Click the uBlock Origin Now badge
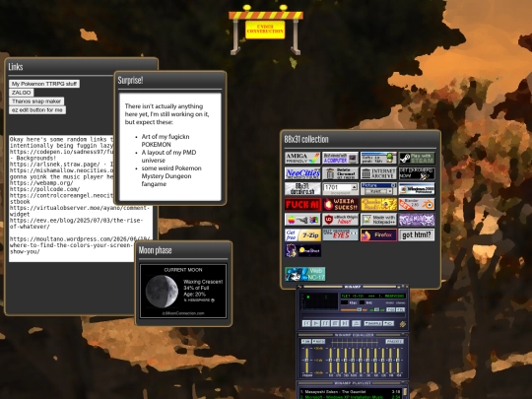The width and height of the screenshot is (532, 399). [x=340, y=220]
